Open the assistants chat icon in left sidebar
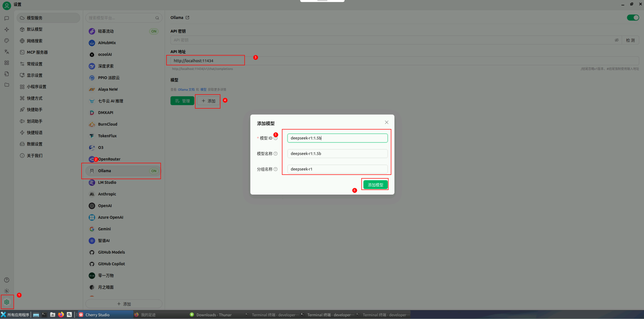The width and height of the screenshot is (644, 319). click(7, 18)
